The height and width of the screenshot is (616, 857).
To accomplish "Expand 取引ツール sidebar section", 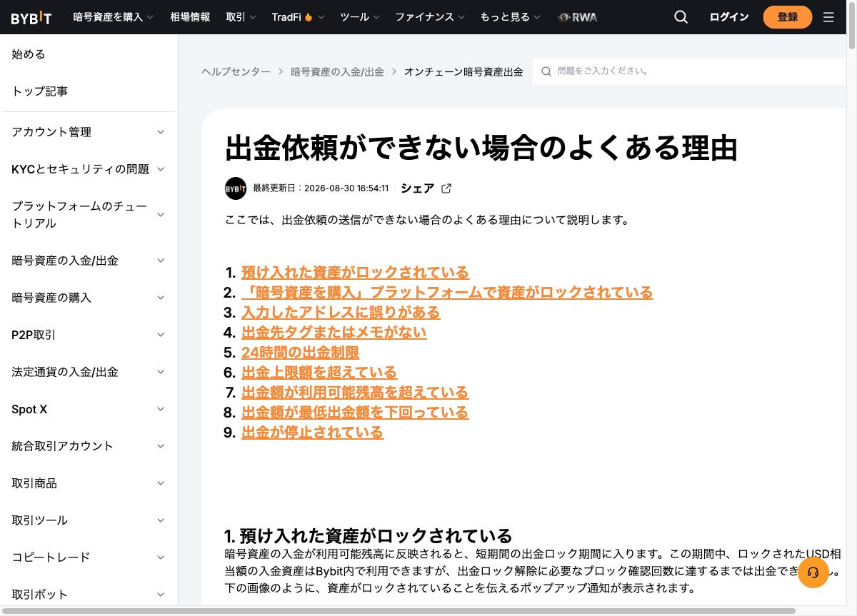I will pyautogui.click(x=89, y=520).
